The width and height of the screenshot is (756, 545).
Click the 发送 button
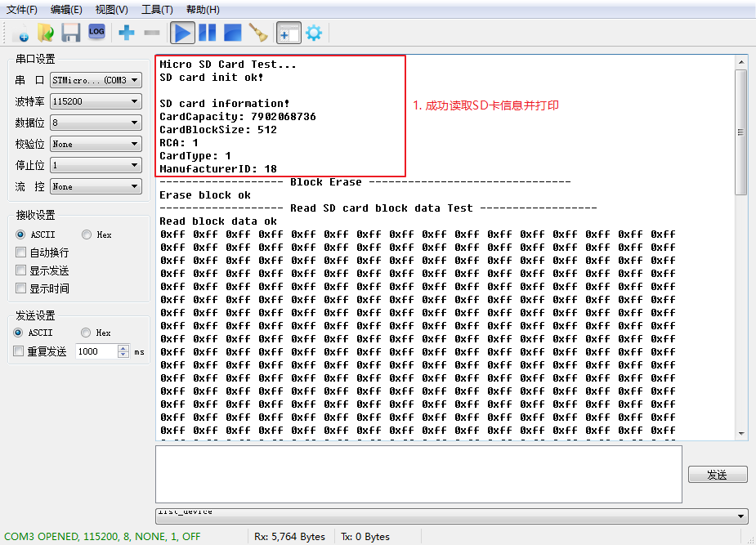[718, 475]
